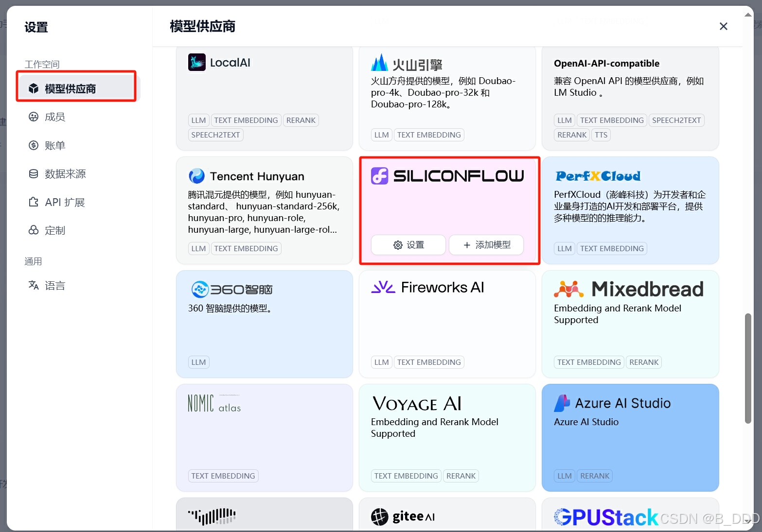Click the LLM tag on PerfXCloud card
This screenshot has height=532, width=762.
tap(565, 249)
